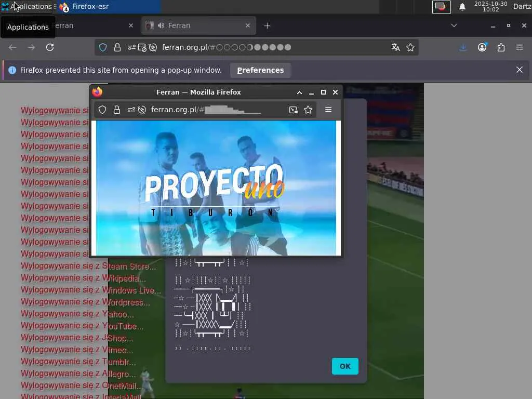Open new tab with plus button

click(267, 26)
